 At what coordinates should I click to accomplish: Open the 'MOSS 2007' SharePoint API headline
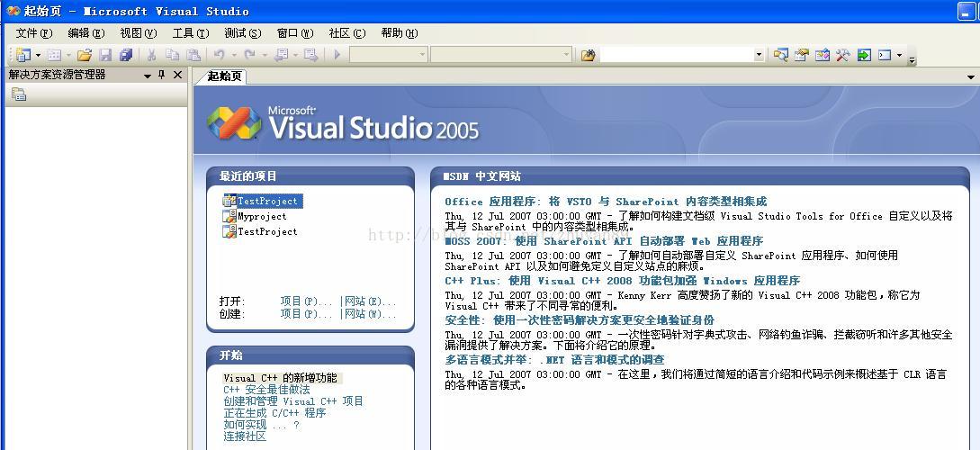(x=604, y=240)
